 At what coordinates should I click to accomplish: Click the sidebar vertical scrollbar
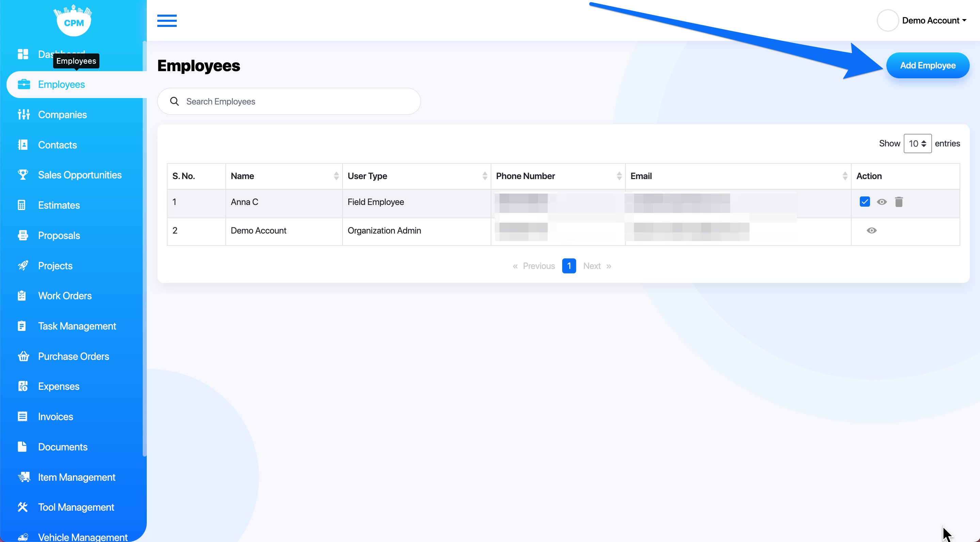click(x=145, y=249)
